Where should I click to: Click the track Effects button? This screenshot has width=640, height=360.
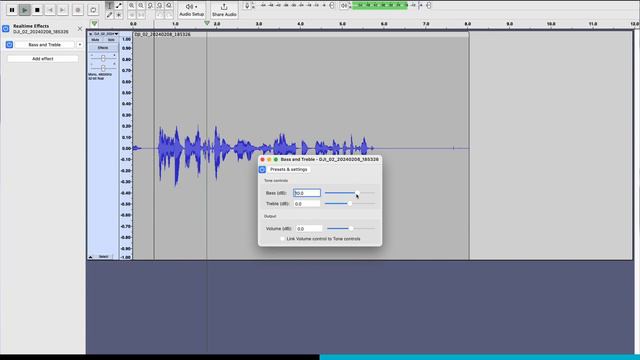(x=103, y=48)
